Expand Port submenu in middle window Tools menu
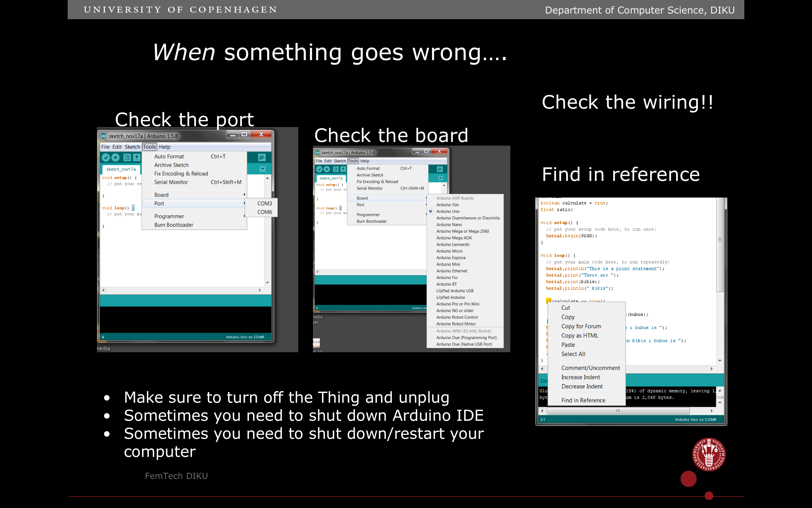 [x=387, y=205]
